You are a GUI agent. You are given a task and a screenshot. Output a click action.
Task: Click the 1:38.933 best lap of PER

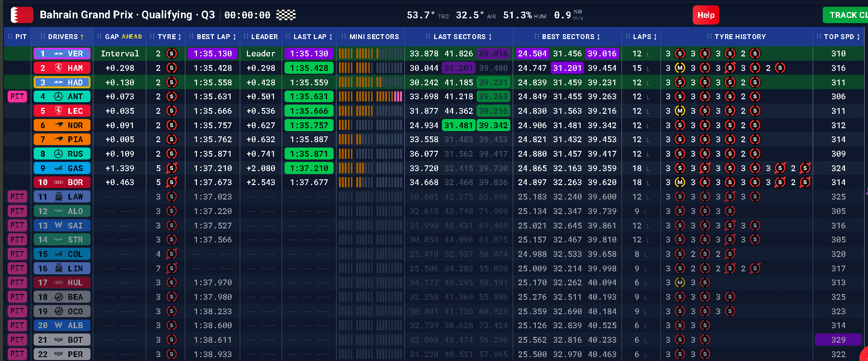213,354
